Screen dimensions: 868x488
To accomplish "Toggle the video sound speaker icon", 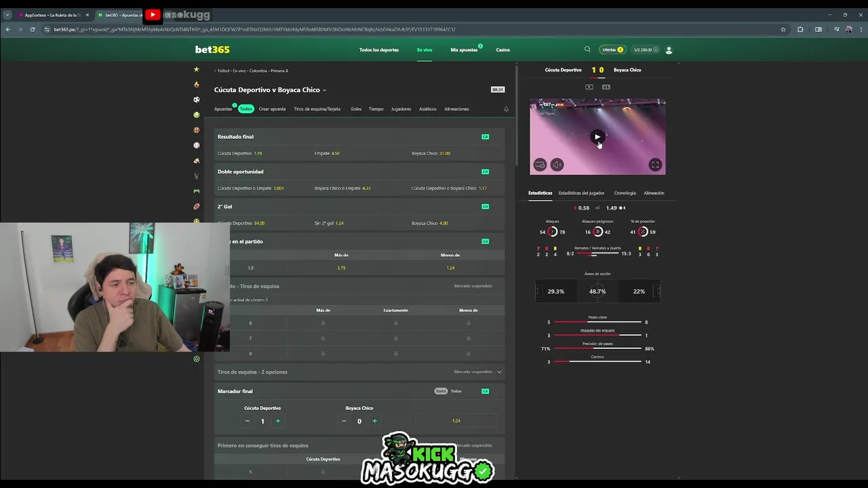I will coord(557,165).
